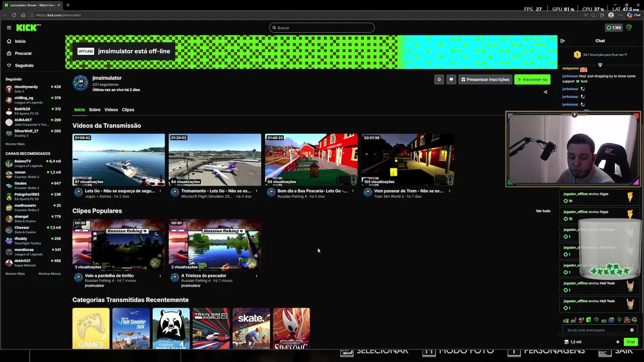
Task: Switch to the Vídeos tab
Action: [x=111, y=110]
